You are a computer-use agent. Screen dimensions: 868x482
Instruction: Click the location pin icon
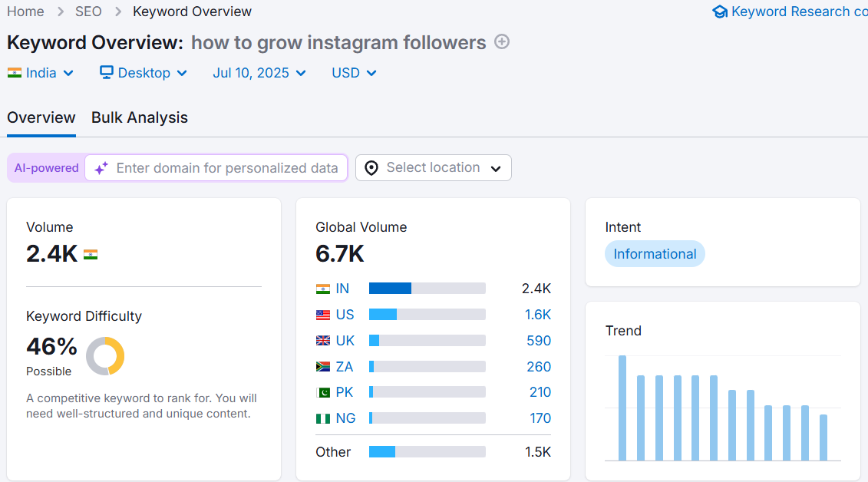[371, 168]
